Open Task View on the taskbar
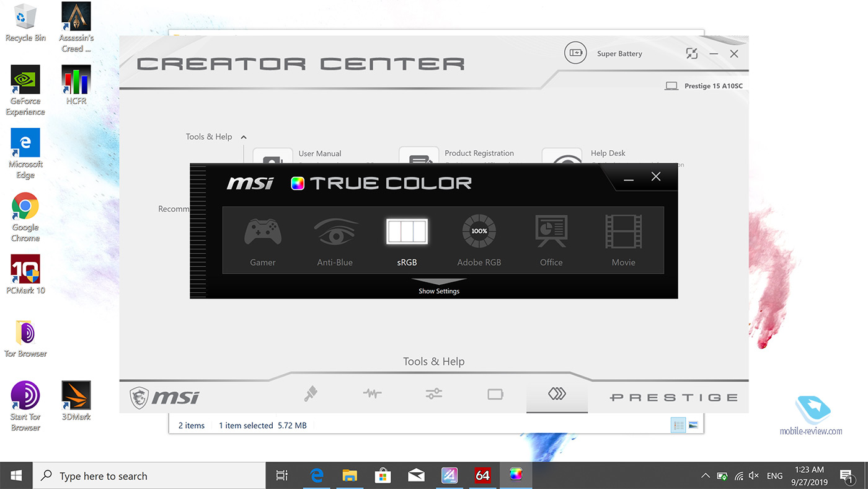This screenshot has width=868, height=489. pyautogui.click(x=281, y=476)
